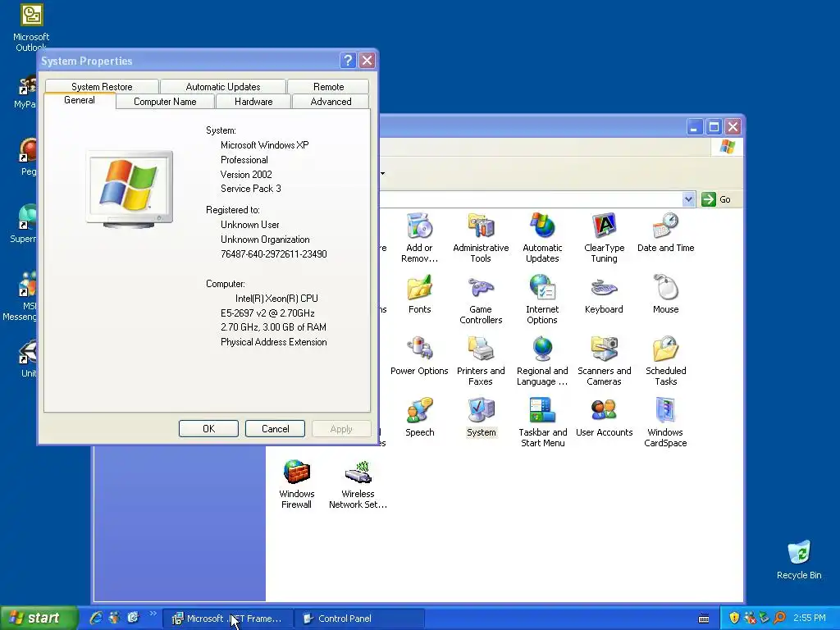This screenshot has width=840, height=630.
Task: Open Windows Firewall icon
Action: (x=296, y=484)
